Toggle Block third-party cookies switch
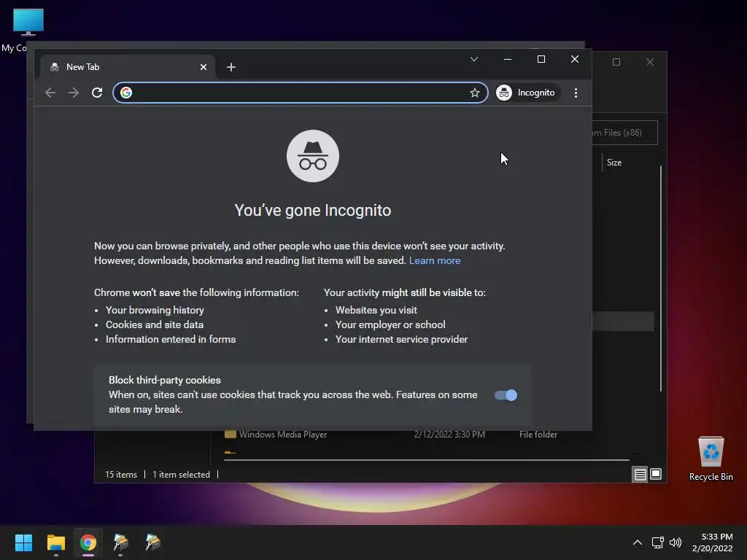The width and height of the screenshot is (747, 560). click(x=506, y=395)
